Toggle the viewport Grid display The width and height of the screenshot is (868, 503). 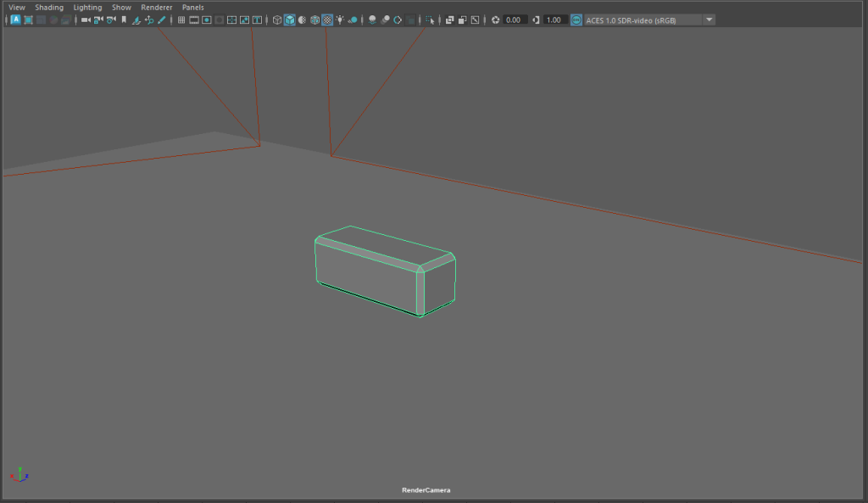pos(181,20)
